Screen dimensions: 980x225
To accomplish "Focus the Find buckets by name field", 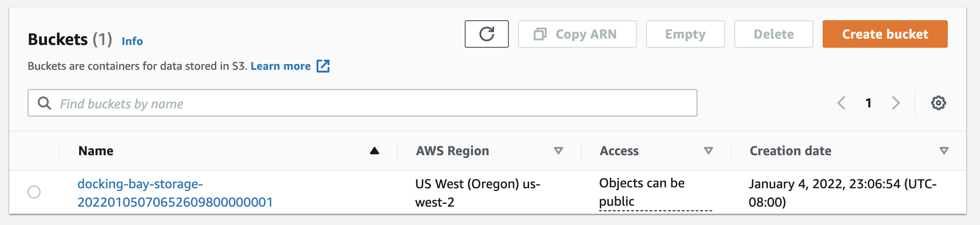I will click(363, 103).
